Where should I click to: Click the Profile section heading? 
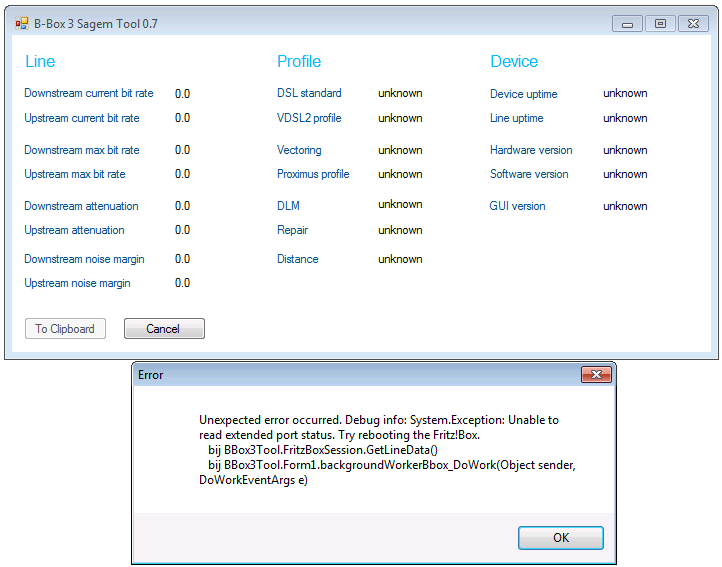[x=299, y=62]
